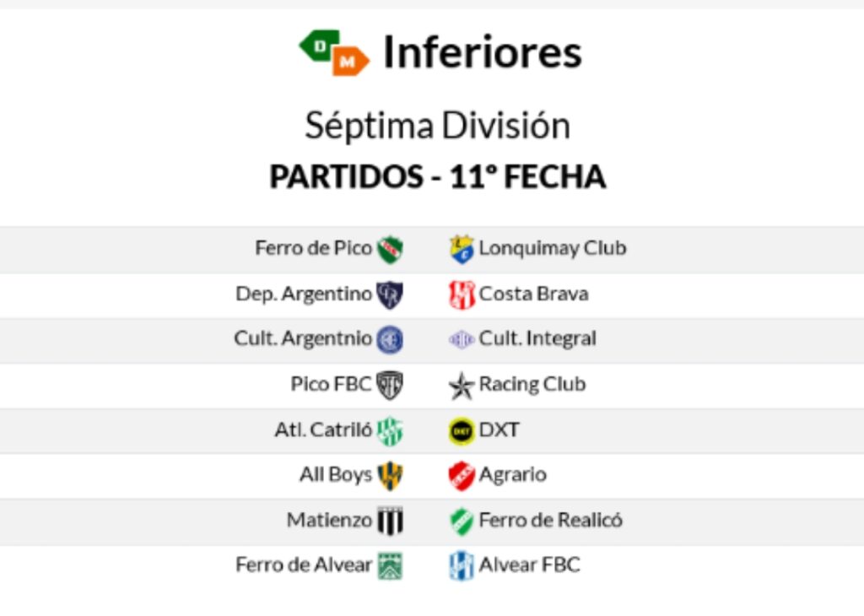Click the Atl. Catriló green crest

coord(390,430)
